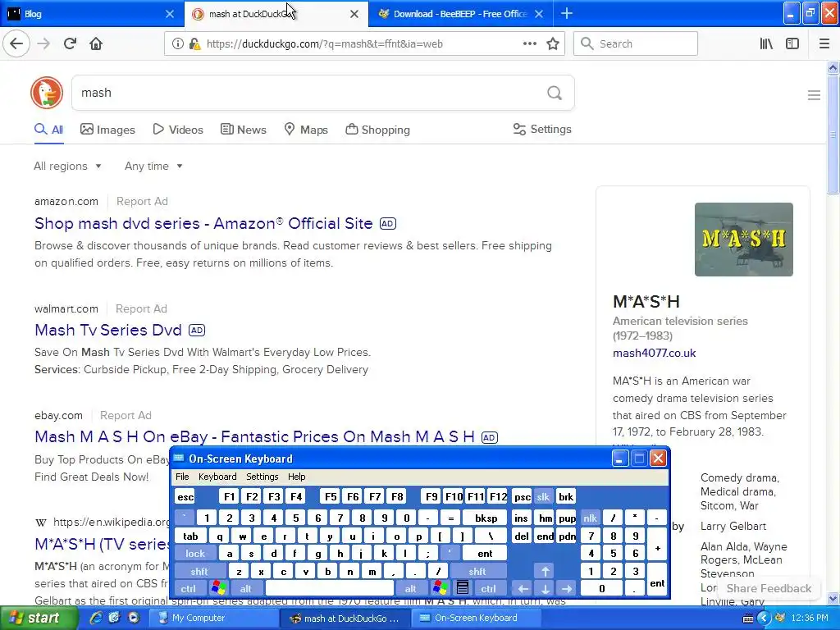
Task: Switch to Maps search tab
Action: pyautogui.click(x=306, y=130)
